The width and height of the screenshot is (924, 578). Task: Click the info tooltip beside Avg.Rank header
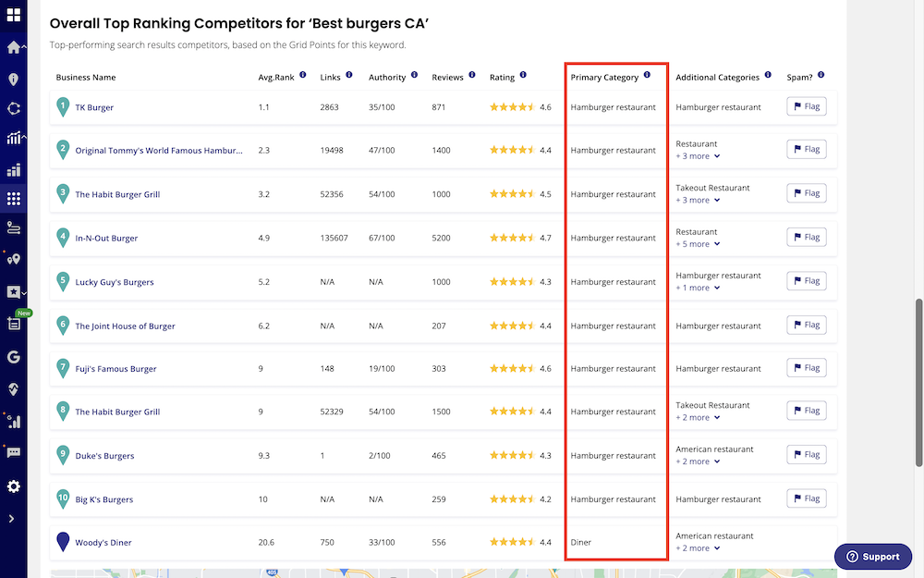pos(302,76)
